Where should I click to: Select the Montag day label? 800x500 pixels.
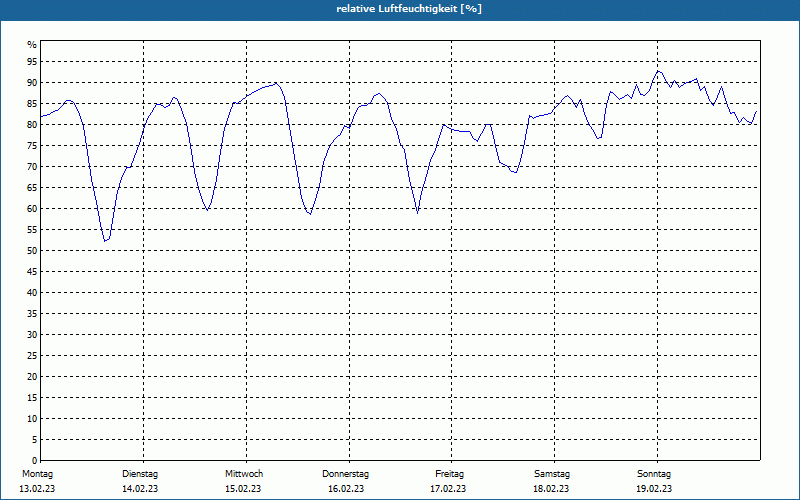pyautogui.click(x=37, y=474)
